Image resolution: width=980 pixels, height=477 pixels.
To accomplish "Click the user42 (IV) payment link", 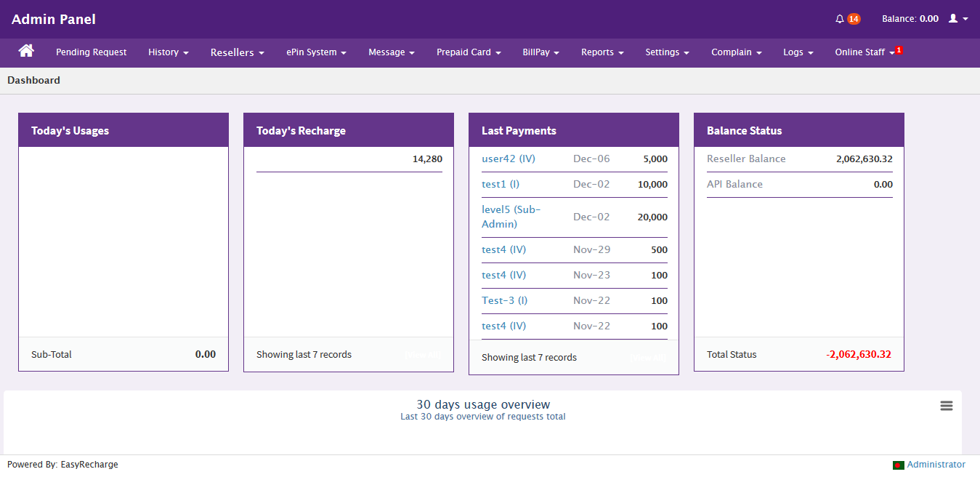I will tap(508, 159).
